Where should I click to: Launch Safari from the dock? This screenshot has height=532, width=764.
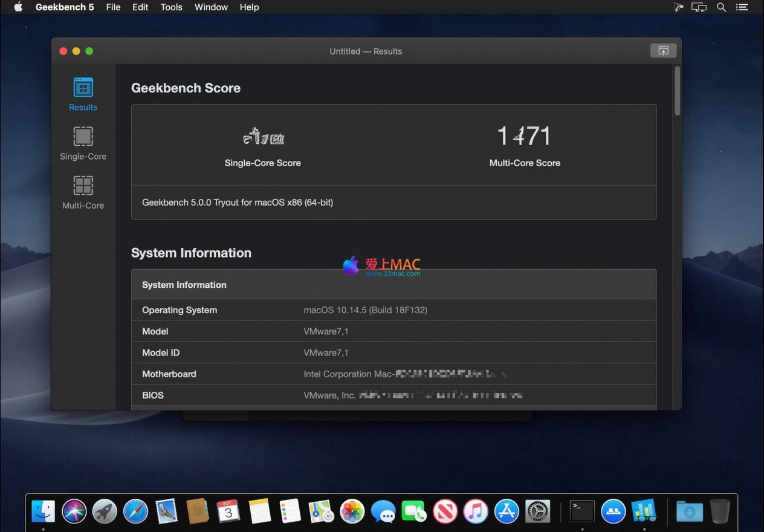pyautogui.click(x=135, y=511)
